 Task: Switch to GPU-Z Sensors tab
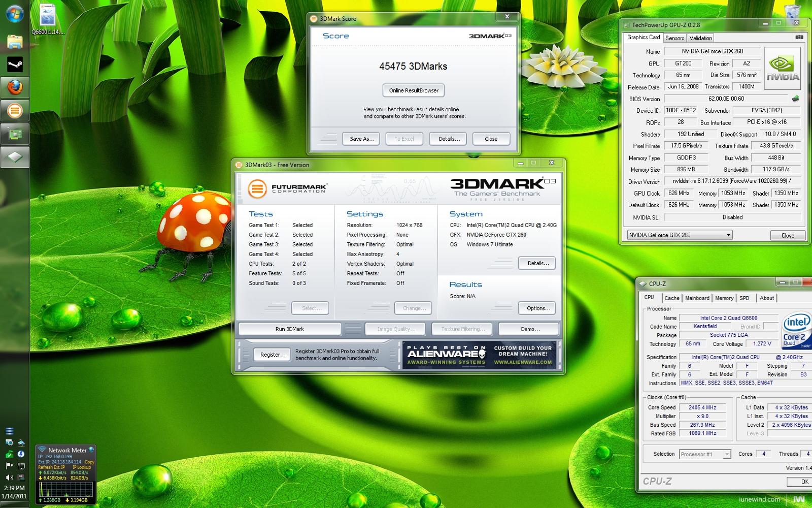(x=674, y=38)
